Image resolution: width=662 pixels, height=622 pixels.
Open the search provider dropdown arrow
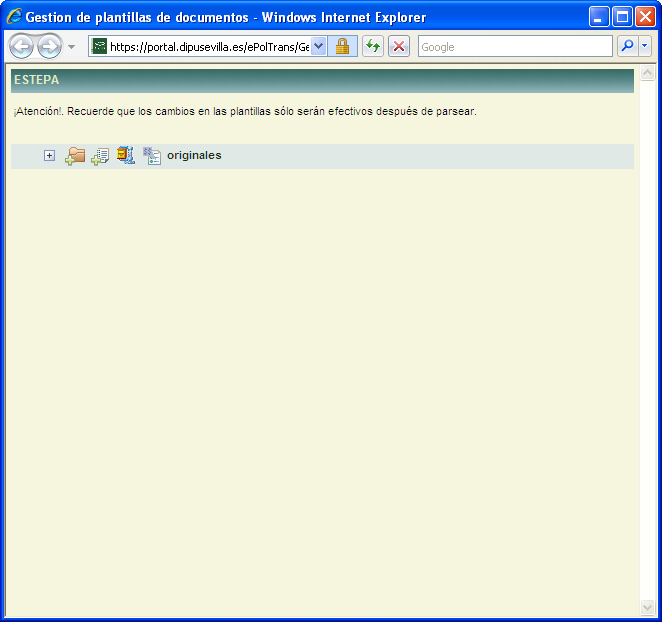point(644,47)
